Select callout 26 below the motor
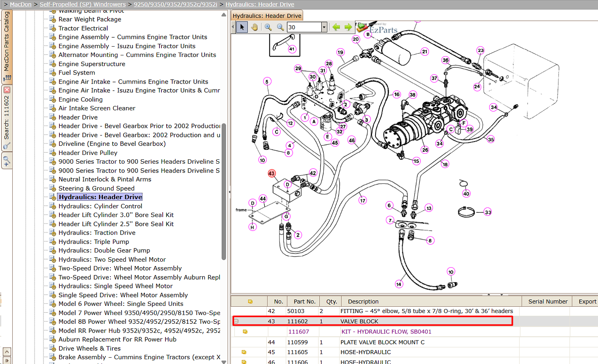598x364 pixels. coord(425,150)
